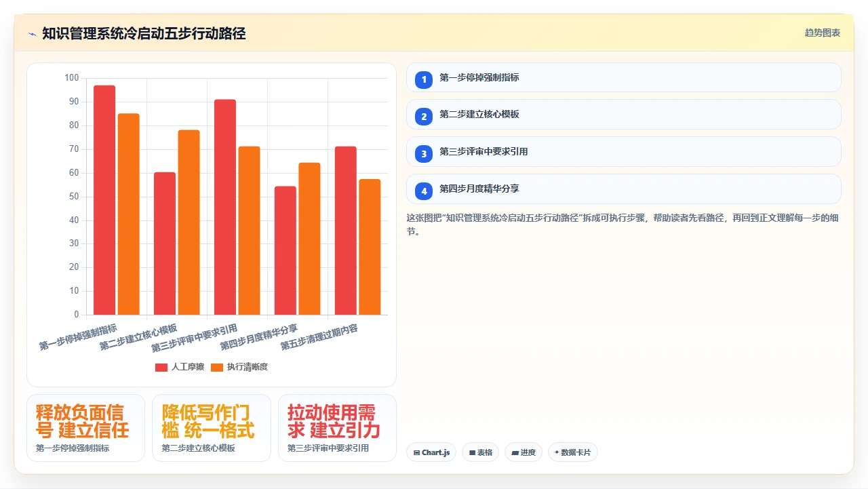
Task: Click the title 知识管理系统冷启动五步行动路径
Action: [x=144, y=33]
